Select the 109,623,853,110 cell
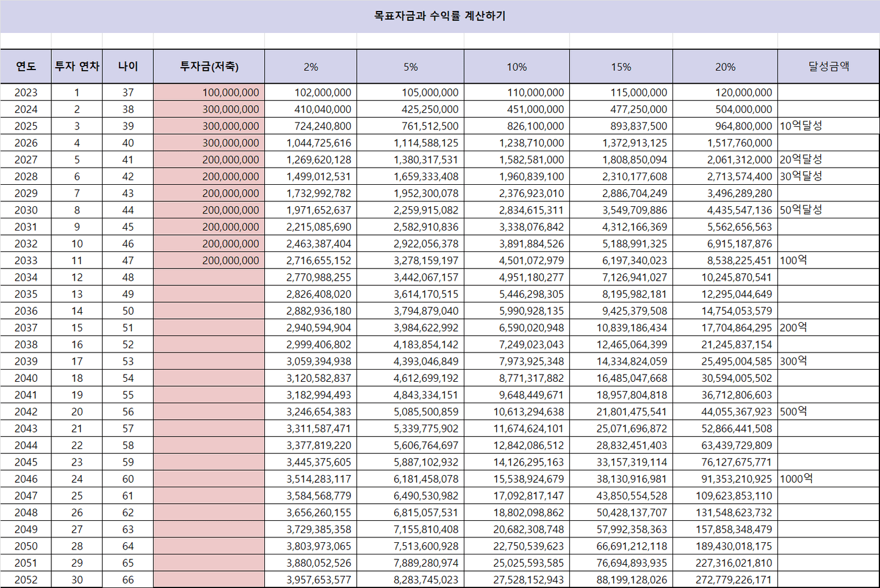 [725, 496]
